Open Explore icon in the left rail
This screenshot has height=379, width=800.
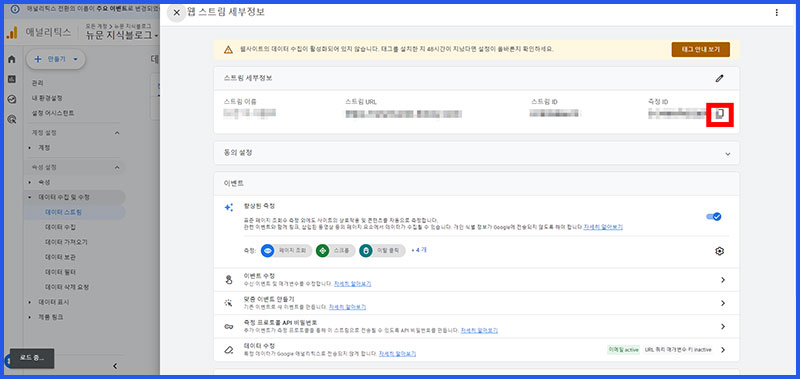pyautogui.click(x=12, y=100)
